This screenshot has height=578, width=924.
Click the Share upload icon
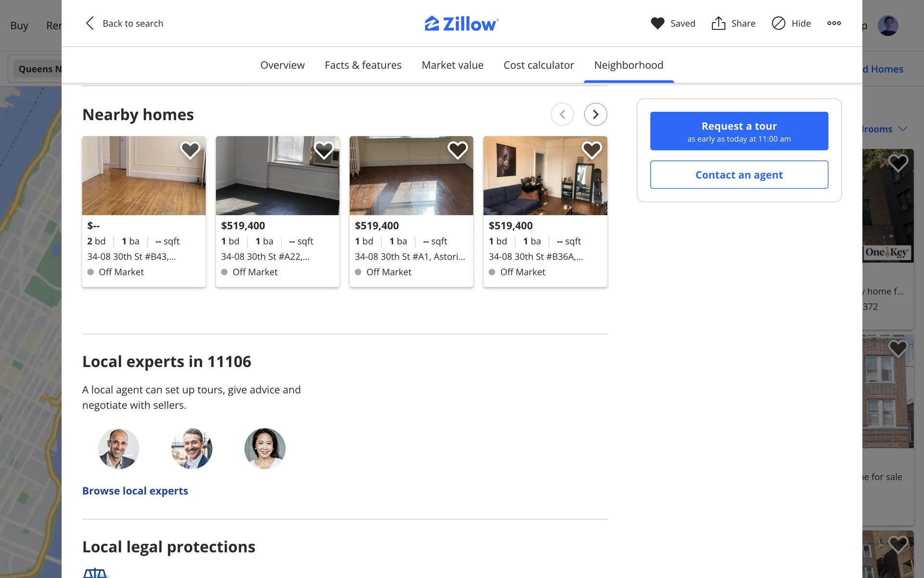pyautogui.click(x=718, y=23)
